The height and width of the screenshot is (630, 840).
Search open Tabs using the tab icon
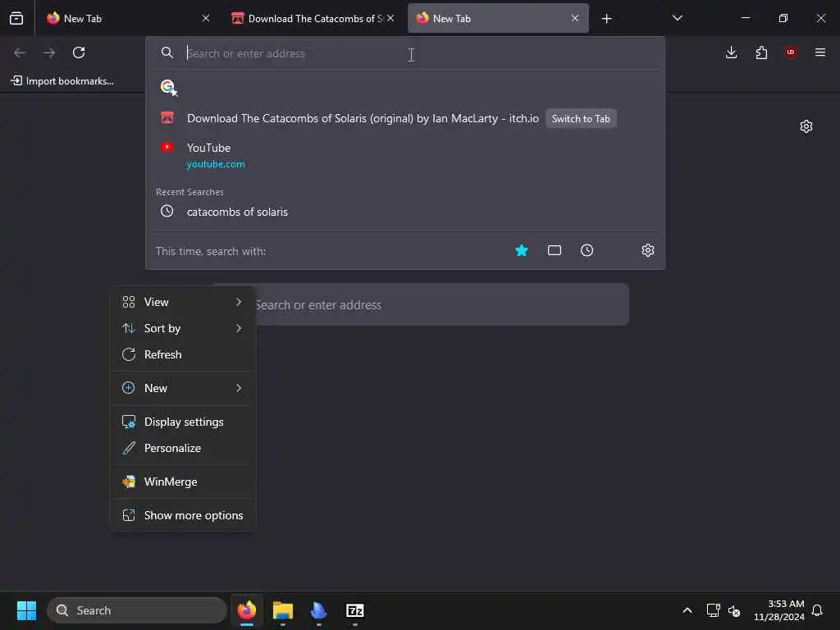click(x=555, y=250)
